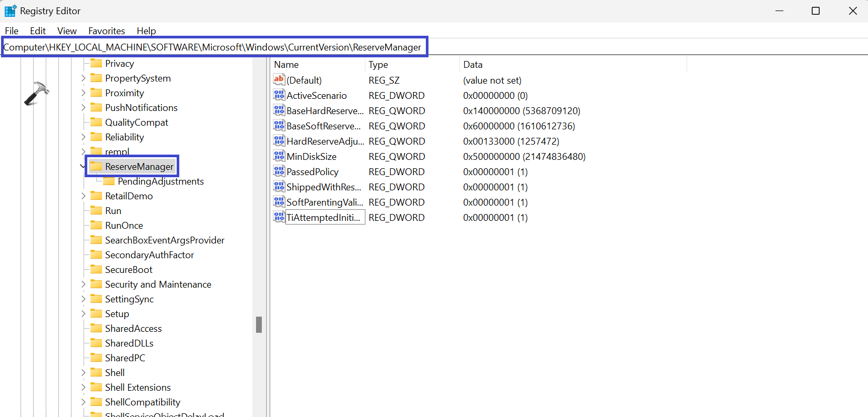Click the MinDiskSize data value 0x500000000

[524, 156]
